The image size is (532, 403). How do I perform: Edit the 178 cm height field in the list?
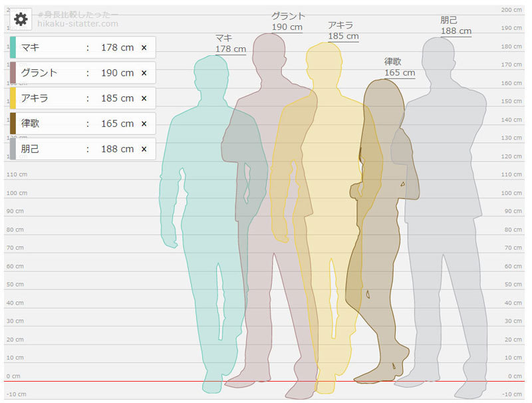coord(117,48)
